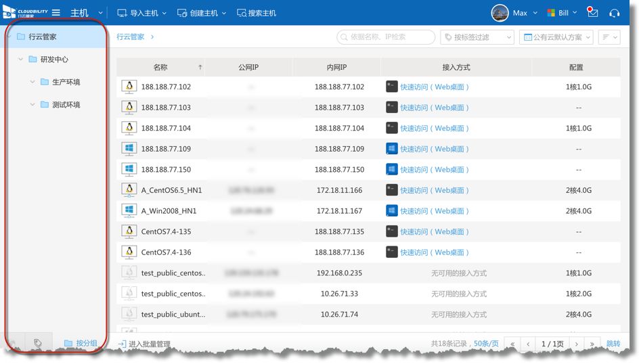Screen dimensions: 639x364
Task: Click 快速访问 link for 188.188.77.104
Action: (x=434, y=129)
